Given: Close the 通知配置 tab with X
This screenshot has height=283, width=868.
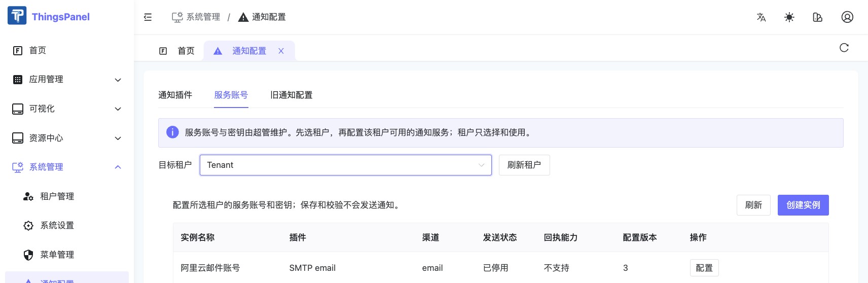Looking at the screenshot, I should click(281, 51).
